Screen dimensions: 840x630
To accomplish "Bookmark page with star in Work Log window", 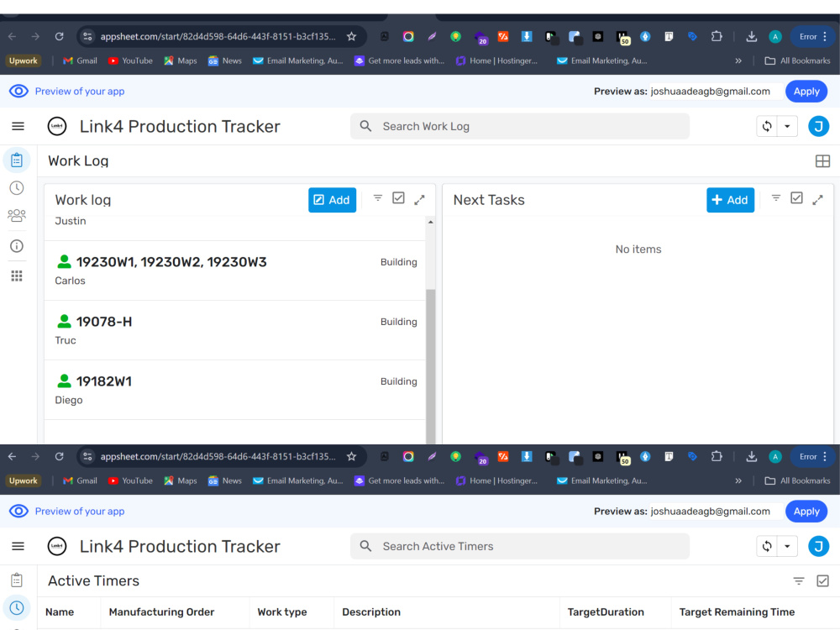I will pos(351,36).
